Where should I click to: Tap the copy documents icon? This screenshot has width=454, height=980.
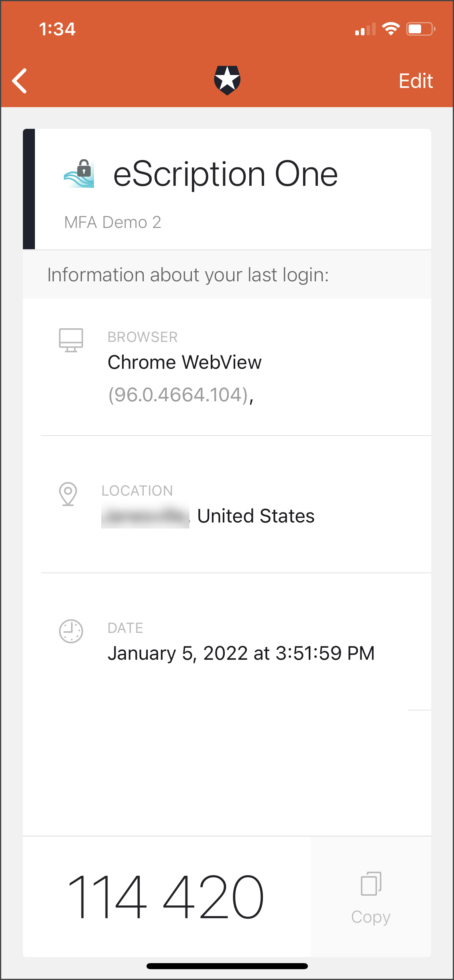click(371, 884)
